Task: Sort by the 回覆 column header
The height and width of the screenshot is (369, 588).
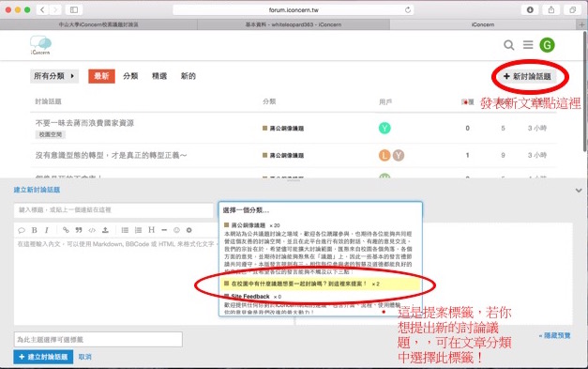Action: coord(468,102)
